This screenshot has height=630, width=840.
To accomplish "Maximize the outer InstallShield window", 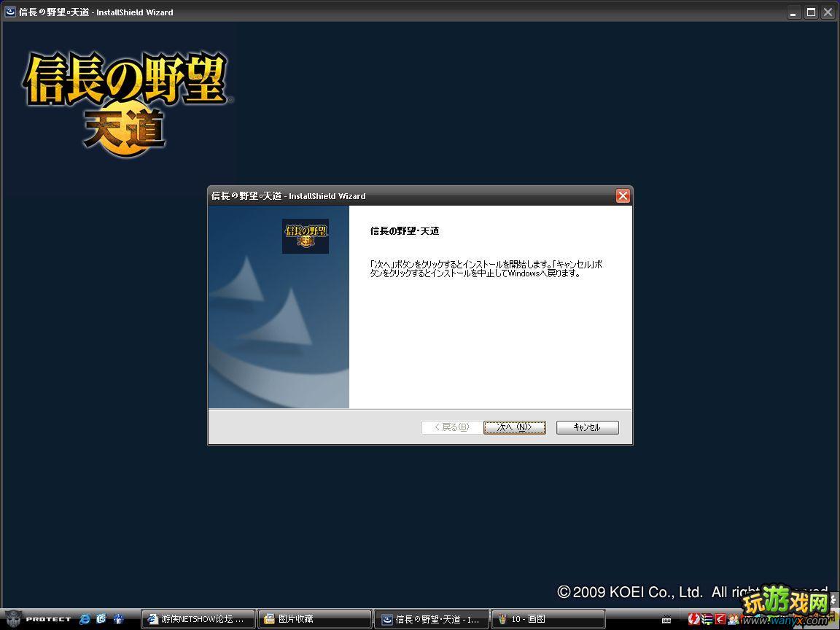I will click(x=811, y=12).
